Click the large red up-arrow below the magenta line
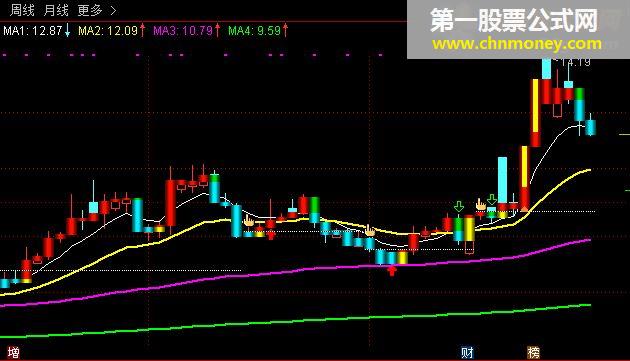 coord(392,271)
